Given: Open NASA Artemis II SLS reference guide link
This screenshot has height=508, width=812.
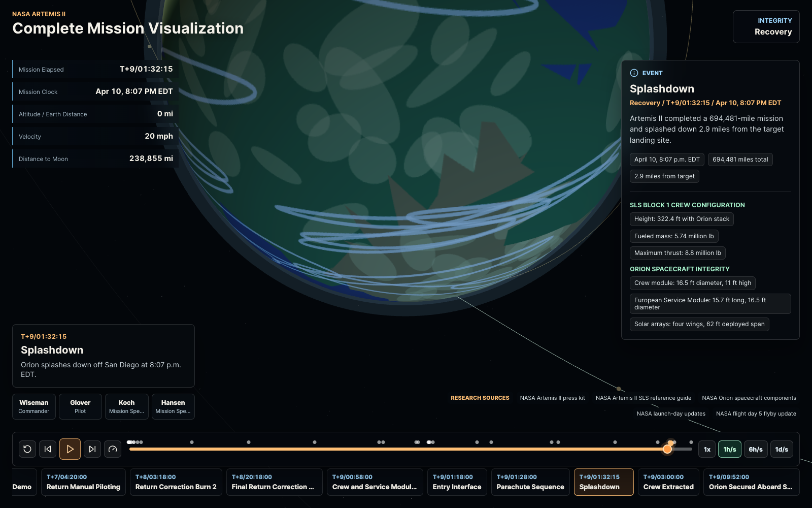Looking at the screenshot, I should pyautogui.click(x=644, y=398).
